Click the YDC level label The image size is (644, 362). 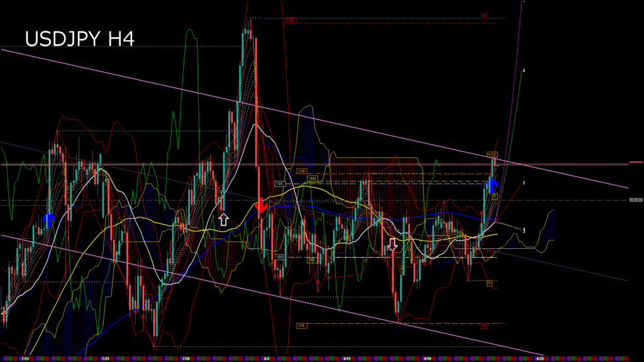point(280,184)
